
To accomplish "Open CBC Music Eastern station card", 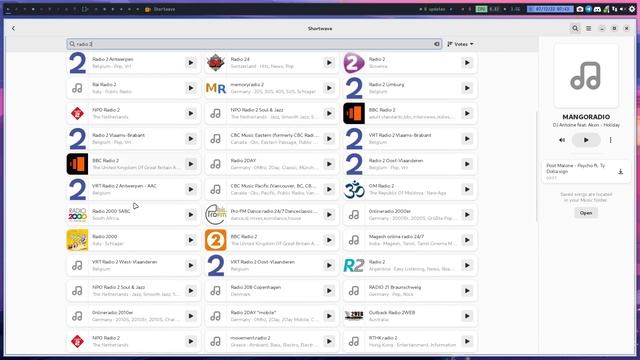I will click(x=271, y=139).
